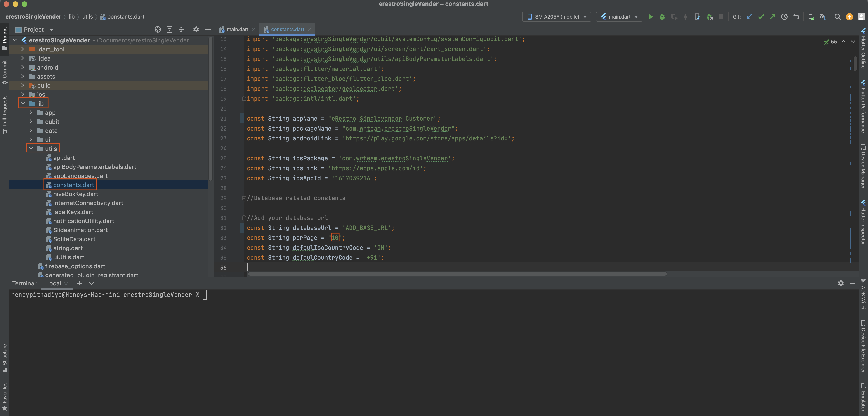Expand all in Project panel
This screenshot has height=416, width=868.
[x=170, y=30]
